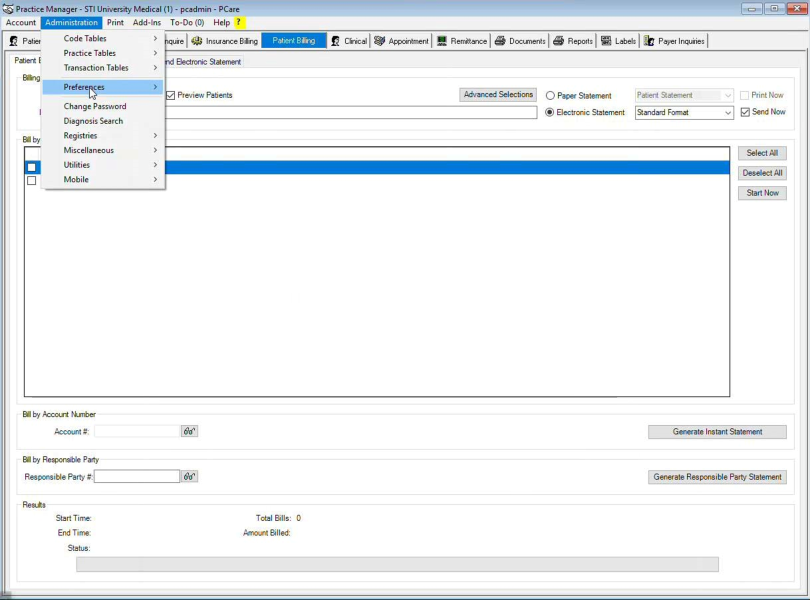The image size is (810, 600).
Task: Toggle the Send Now checkbox
Action: pos(745,112)
